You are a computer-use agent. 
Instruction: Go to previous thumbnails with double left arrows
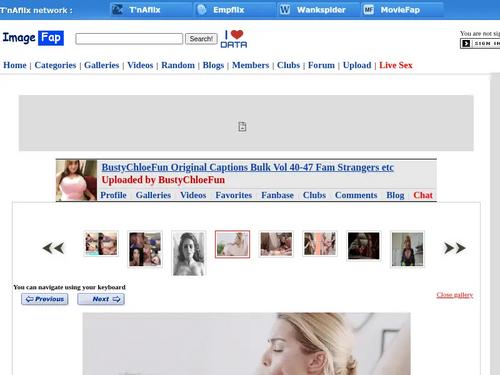pyautogui.click(x=53, y=248)
